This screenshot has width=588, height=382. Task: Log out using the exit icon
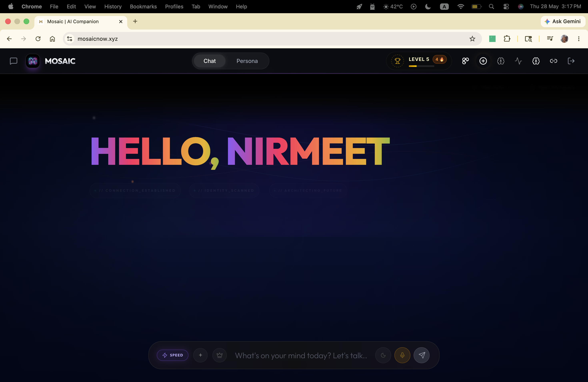pos(571,61)
